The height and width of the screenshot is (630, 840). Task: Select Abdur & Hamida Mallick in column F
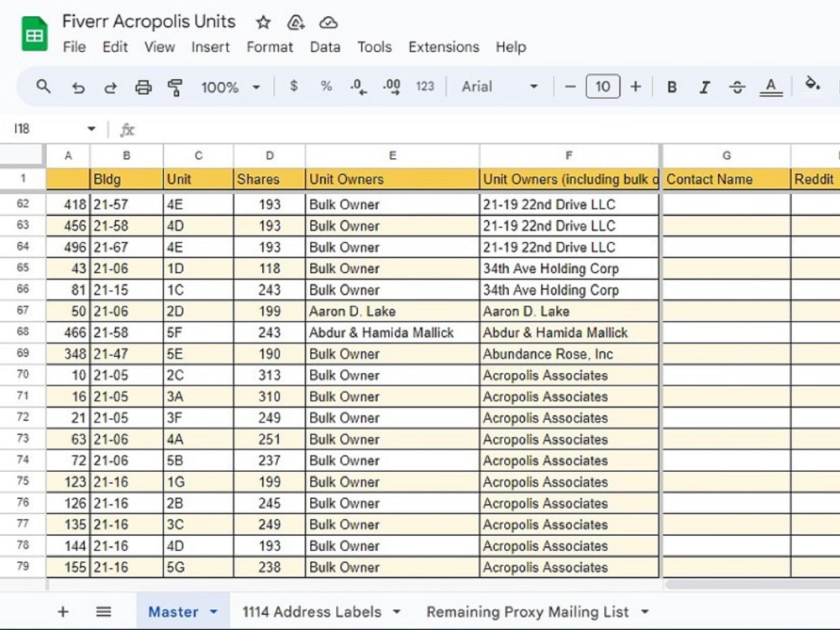pyautogui.click(x=569, y=333)
